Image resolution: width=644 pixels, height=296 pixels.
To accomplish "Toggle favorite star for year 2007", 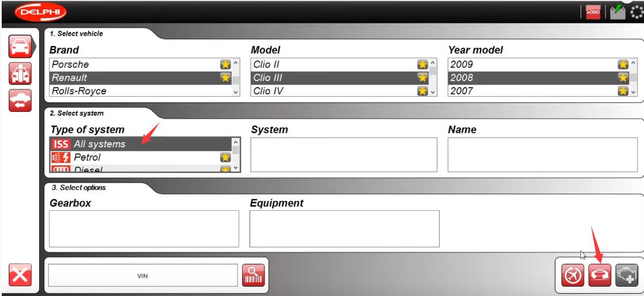I will click(623, 91).
